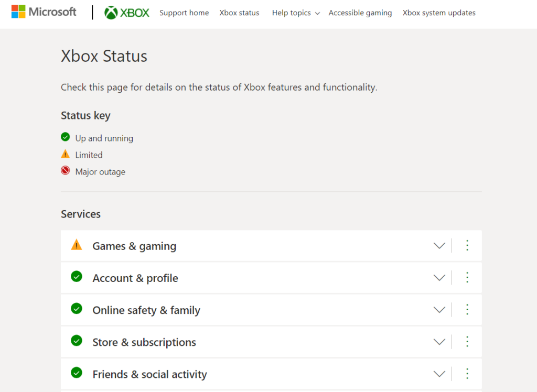Screen dimensions: 537x392
Task: Click the 'Major outage' key label
Action: [100, 172]
